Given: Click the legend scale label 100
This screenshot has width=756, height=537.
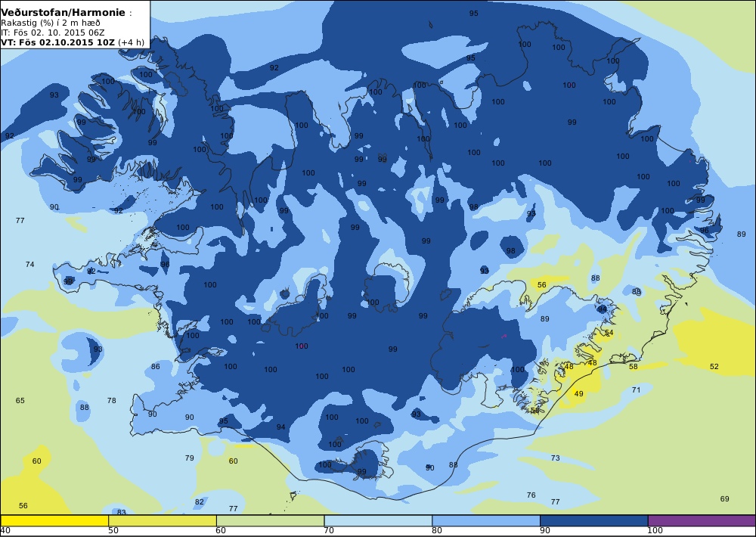Looking at the screenshot, I should click(655, 531).
